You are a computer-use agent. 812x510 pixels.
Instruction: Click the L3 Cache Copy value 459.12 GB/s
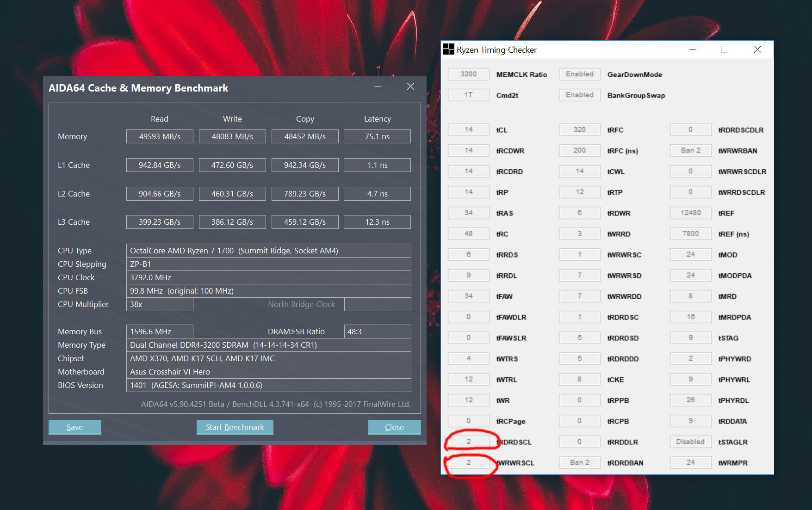tap(305, 222)
